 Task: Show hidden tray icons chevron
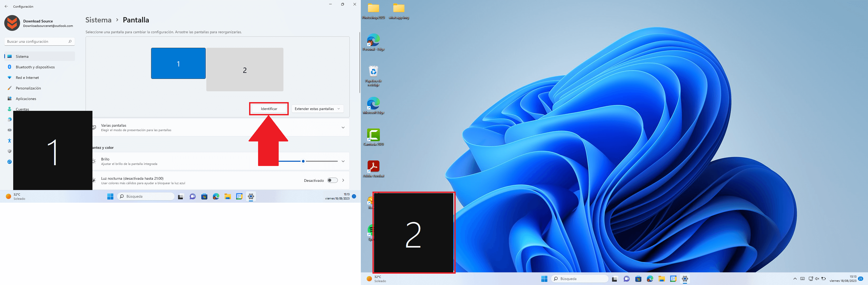795,279
